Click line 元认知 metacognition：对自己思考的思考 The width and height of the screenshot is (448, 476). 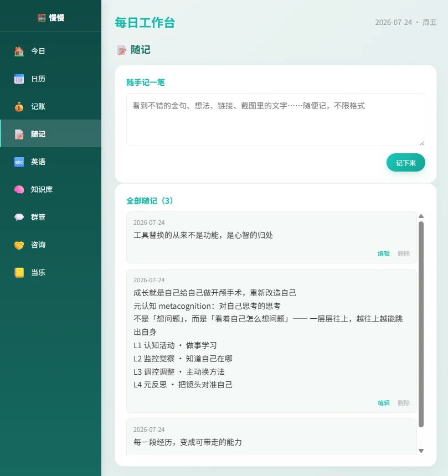pyautogui.click(x=207, y=306)
